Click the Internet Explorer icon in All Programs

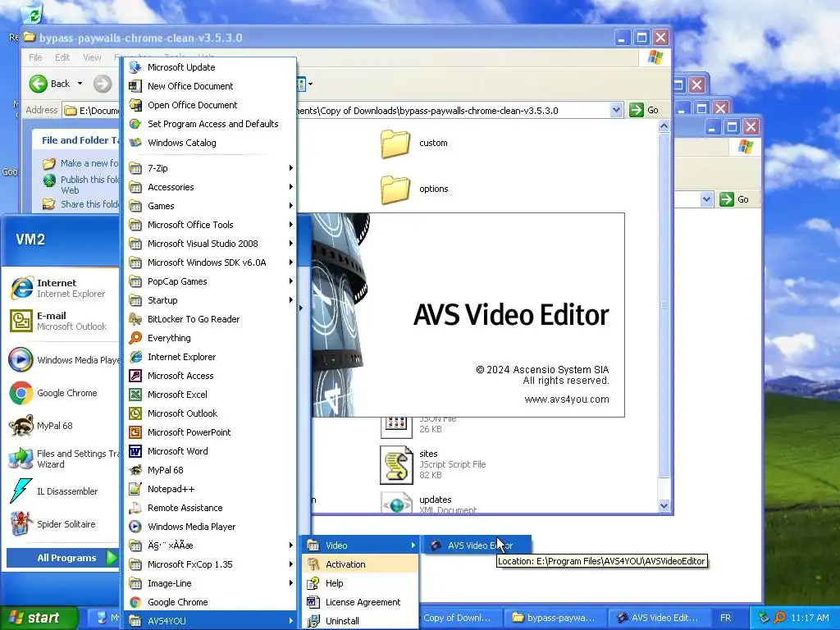click(x=135, y=357)
